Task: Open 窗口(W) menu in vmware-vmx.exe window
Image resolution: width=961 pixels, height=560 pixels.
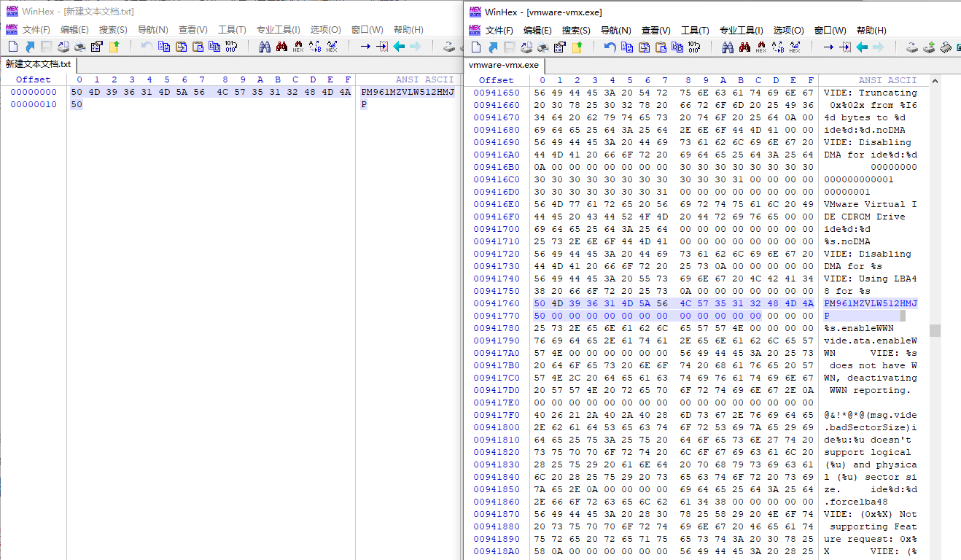Action: [x=830, y=31]
